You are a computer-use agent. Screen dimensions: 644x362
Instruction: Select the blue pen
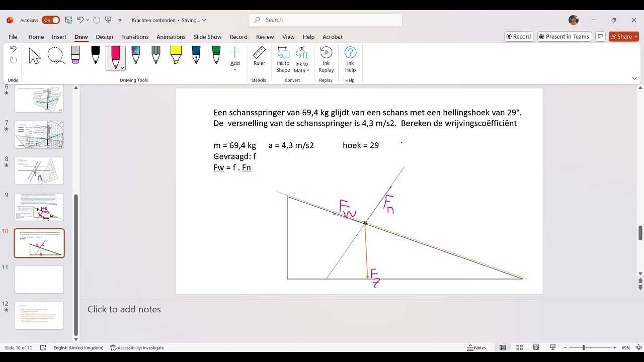pyautogui.click(x=196, y=55)
